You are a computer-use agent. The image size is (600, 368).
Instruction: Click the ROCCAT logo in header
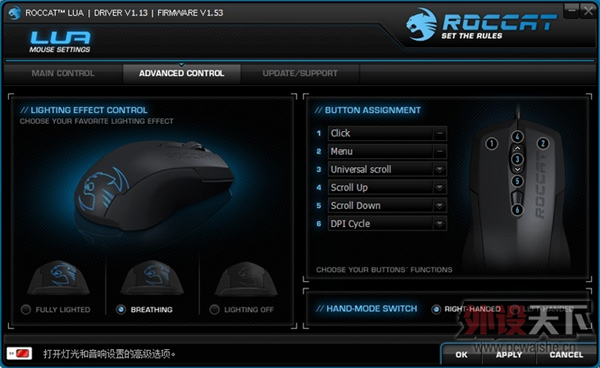click(481, 24)
